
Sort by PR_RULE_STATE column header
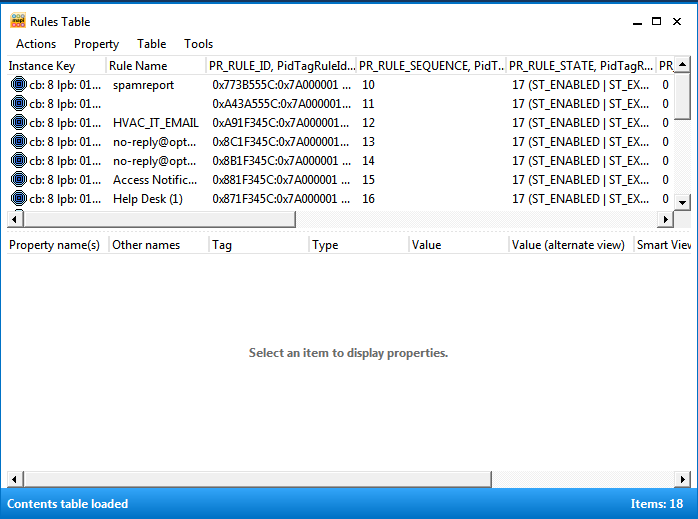click(x=581, y=66)
